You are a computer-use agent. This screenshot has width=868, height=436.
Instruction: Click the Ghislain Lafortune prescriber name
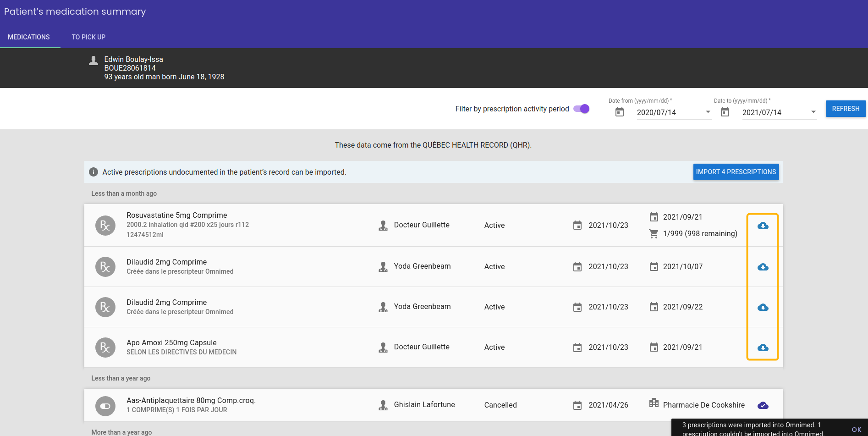pos(424,404)
